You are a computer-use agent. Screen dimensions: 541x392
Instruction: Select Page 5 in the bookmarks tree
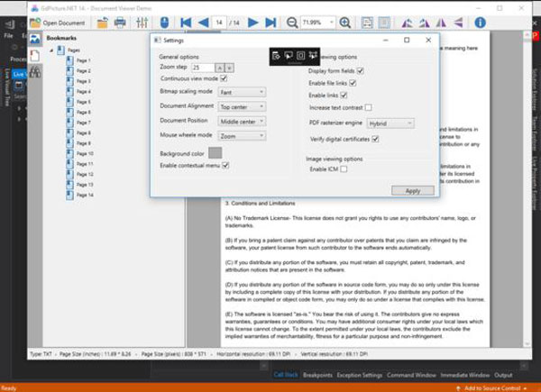(84, 101)
